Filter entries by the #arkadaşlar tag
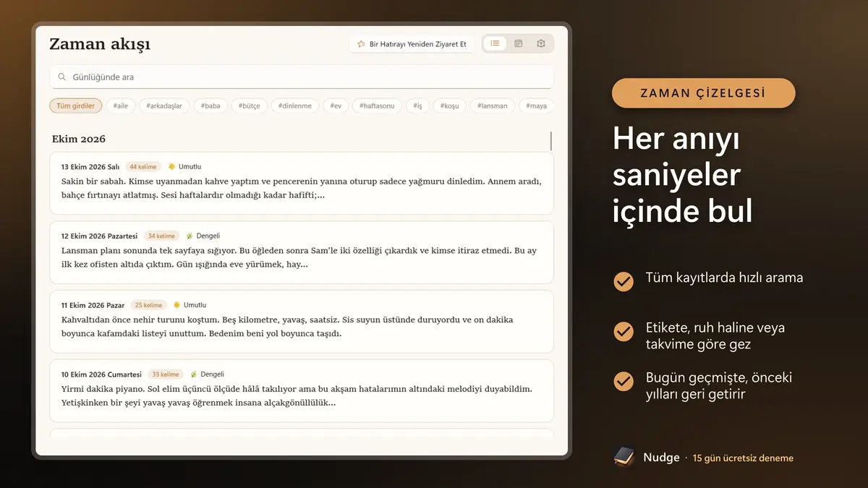The image size is (868, 488). point(164,106)
